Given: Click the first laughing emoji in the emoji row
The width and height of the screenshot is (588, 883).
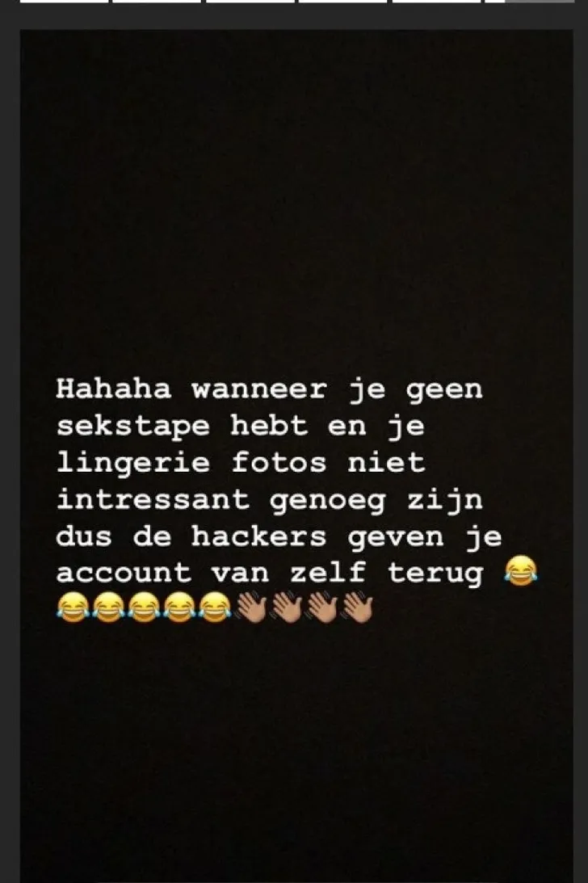Looking at the screenshot, I should [x=73, y=607].
